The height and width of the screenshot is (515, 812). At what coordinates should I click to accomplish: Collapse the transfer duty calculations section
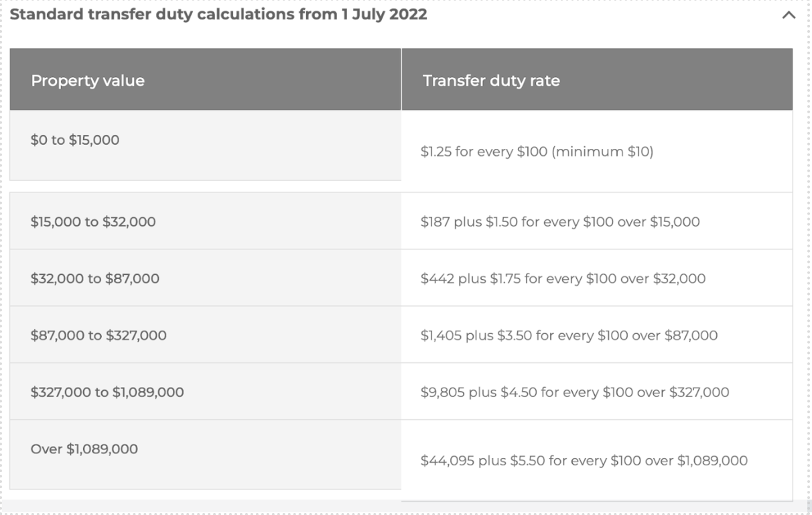point(789,15)
